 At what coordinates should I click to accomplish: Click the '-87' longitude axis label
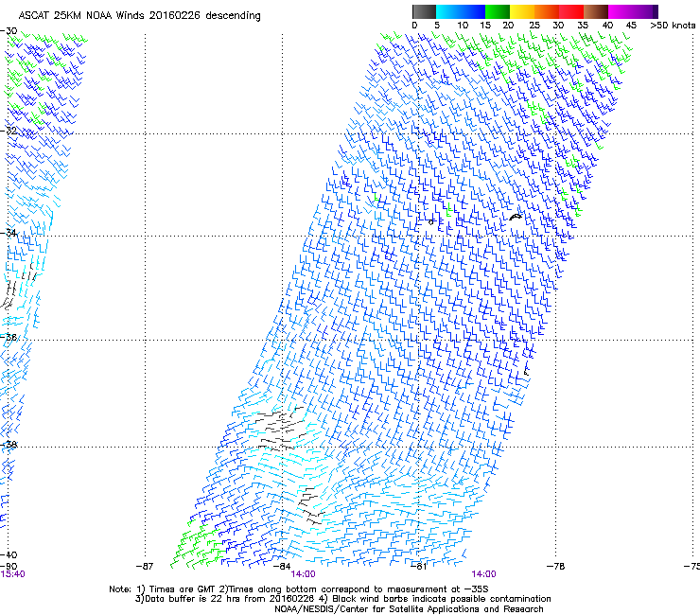coord(144,567)
